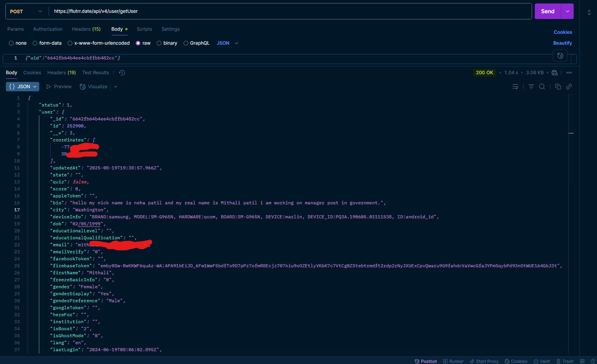
Task: Click the Beautify link
Action: pos(562,43)
